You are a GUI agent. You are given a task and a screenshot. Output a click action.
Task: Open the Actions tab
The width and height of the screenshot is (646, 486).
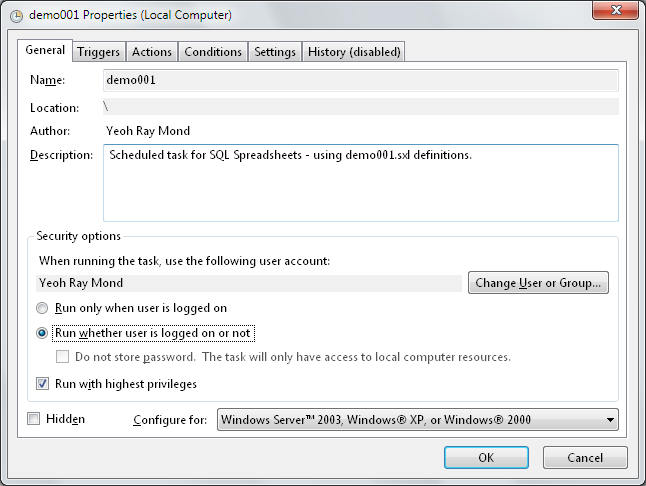[x=152, y=52]
